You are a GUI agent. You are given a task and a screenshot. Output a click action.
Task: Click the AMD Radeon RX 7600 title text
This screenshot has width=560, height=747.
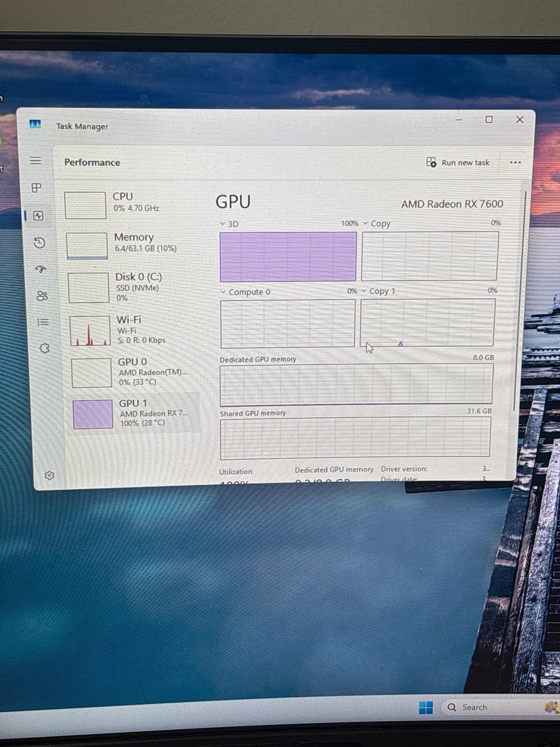[x=452, y=204]
